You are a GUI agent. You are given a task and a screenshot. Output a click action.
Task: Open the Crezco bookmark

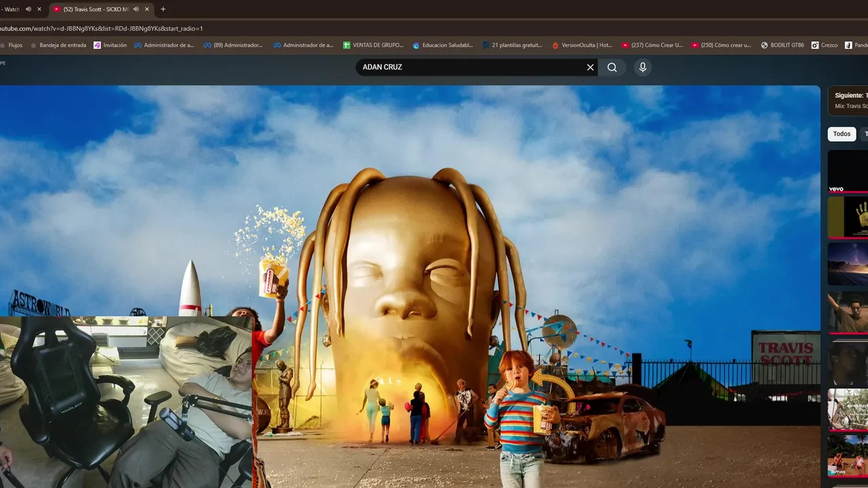click(825, 45)
